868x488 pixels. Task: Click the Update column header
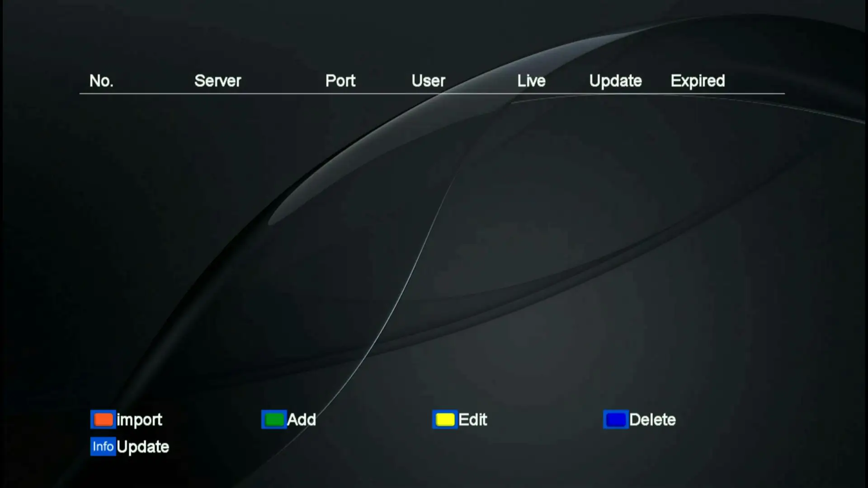point(615,81)
